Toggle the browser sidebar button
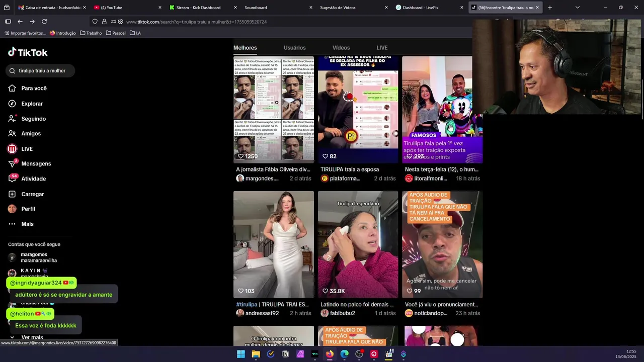Viewport: 644px width, 362px height. click(x=8, y=22)
